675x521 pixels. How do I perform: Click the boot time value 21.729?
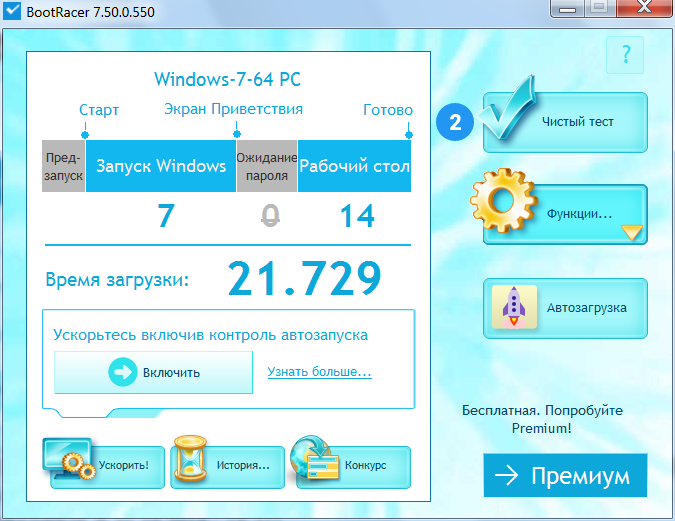304,279
